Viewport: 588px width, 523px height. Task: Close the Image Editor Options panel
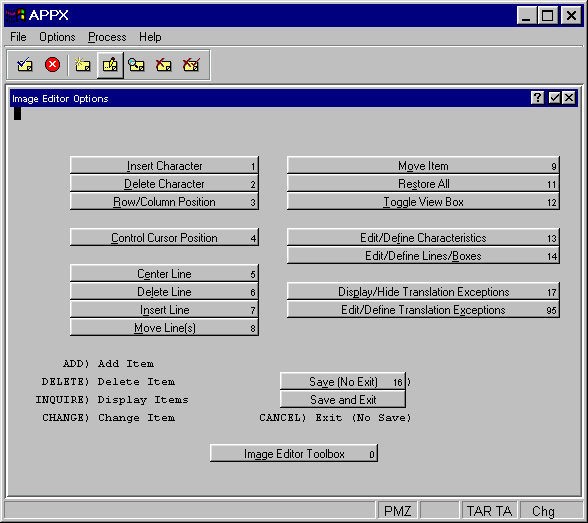point(569,98)
